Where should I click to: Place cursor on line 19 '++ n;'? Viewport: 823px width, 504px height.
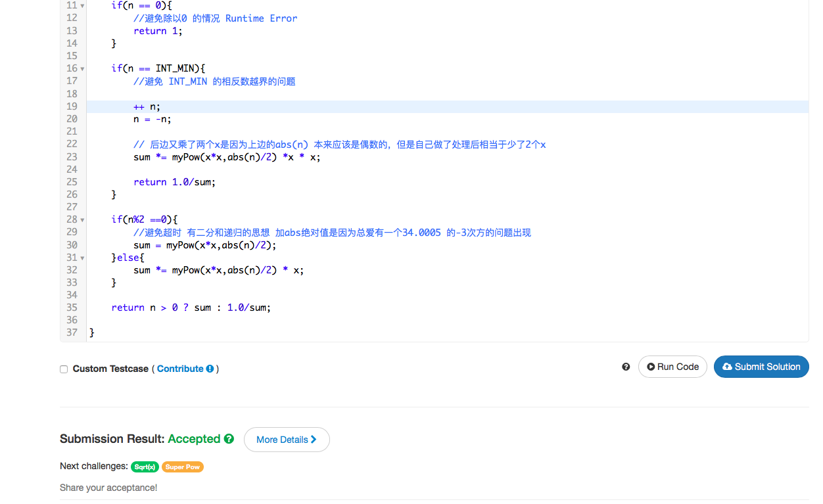147,106
